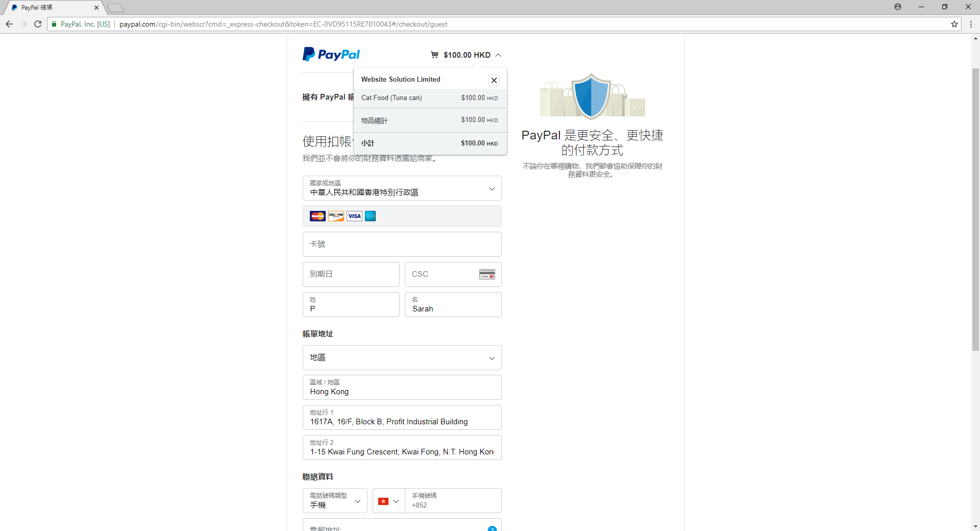Collapse the $100.00 HKD cart summary chevron
This screenshot has height=531, width=980.
click(x=498, y=55)
